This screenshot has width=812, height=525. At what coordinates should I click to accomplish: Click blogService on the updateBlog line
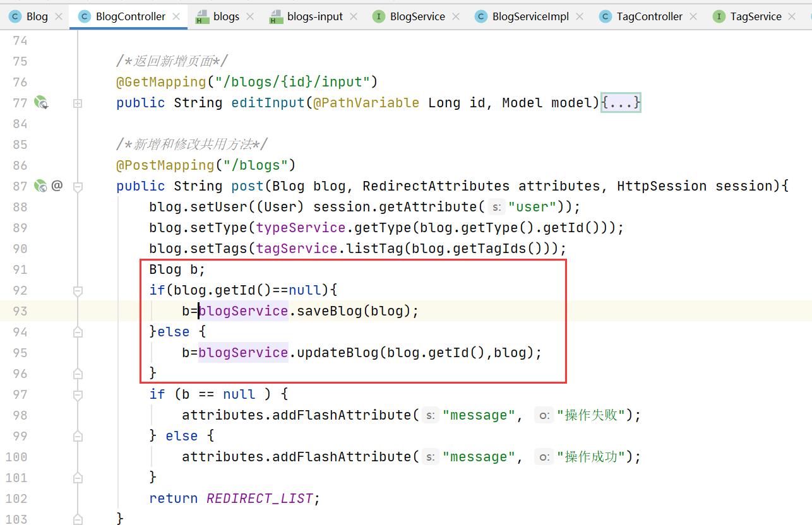[x=243, y=352]
